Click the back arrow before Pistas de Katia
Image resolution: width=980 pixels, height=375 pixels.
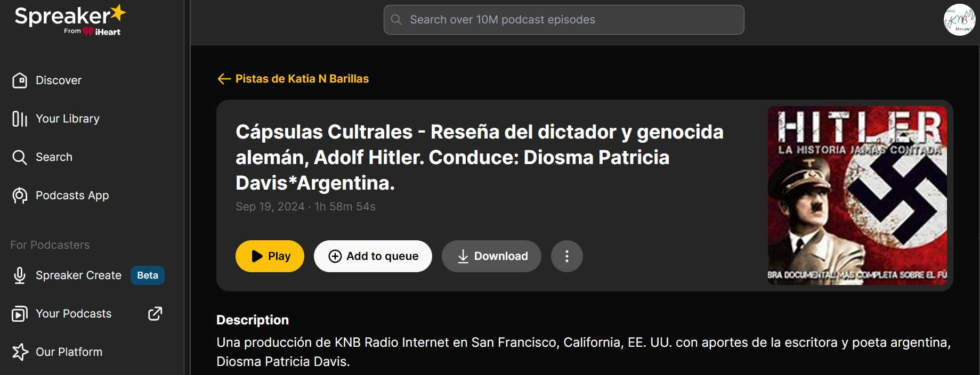224,79
